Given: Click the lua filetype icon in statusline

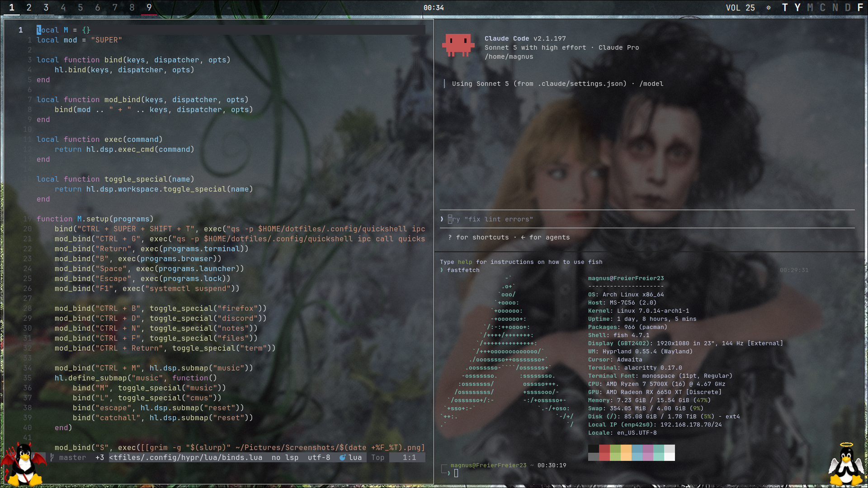Looking at the screenshot, I should (x=343, y=457).
